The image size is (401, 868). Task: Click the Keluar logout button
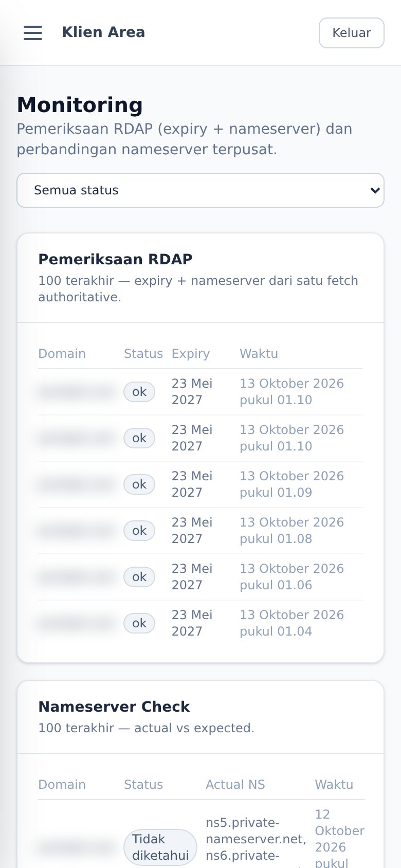click(352, 33)
